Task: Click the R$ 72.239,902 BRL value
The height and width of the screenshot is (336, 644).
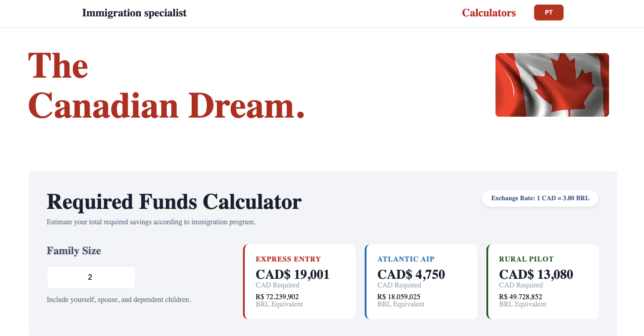Action: [x=277, y=297]
